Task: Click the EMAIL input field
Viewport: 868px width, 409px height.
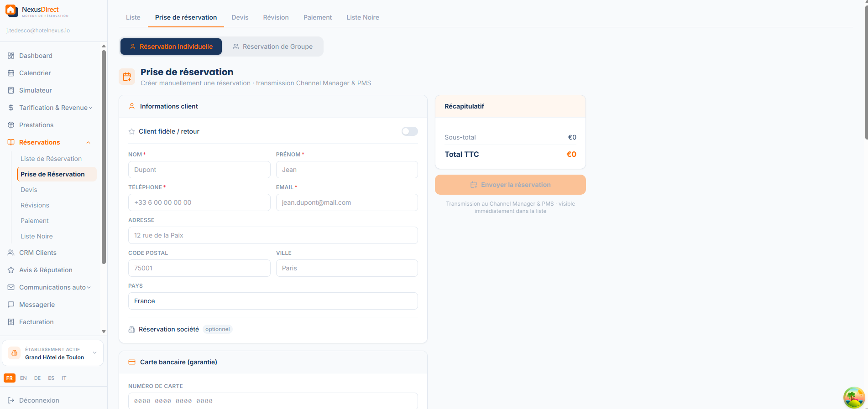Action: coord(347,202)
